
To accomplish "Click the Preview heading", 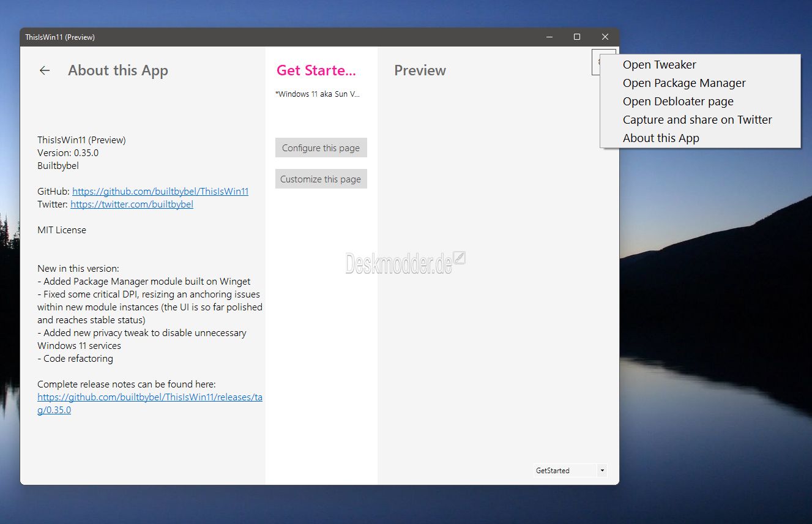I will (420, 70).
